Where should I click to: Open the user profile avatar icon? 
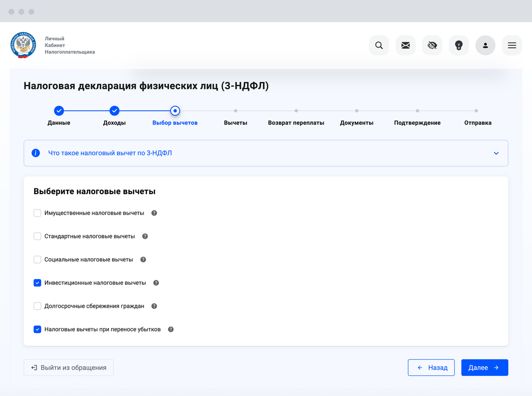point(485,45)
